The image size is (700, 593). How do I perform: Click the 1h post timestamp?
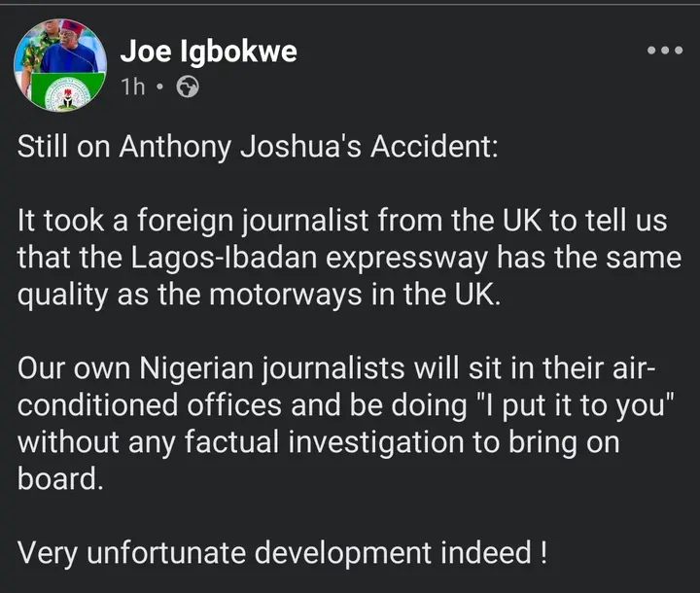click(x=133, y=87)
